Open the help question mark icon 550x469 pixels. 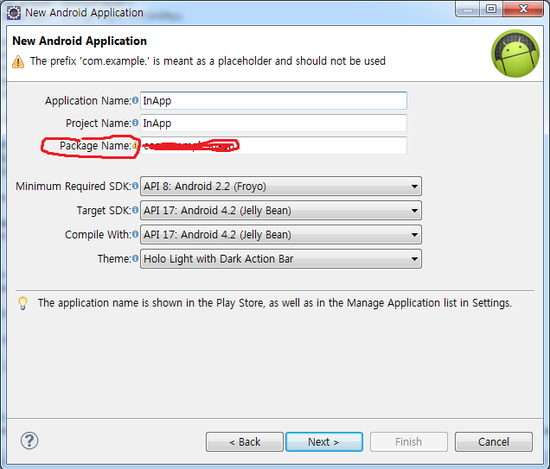pos(29,441)
